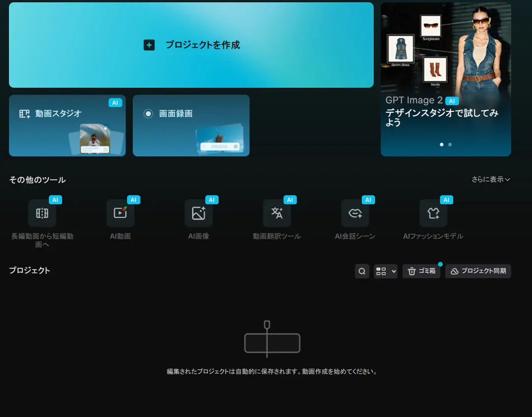Viewport: 532px width, 417px height.
Task: Click the AIファッションモデル label text
Action: (433, 236)
